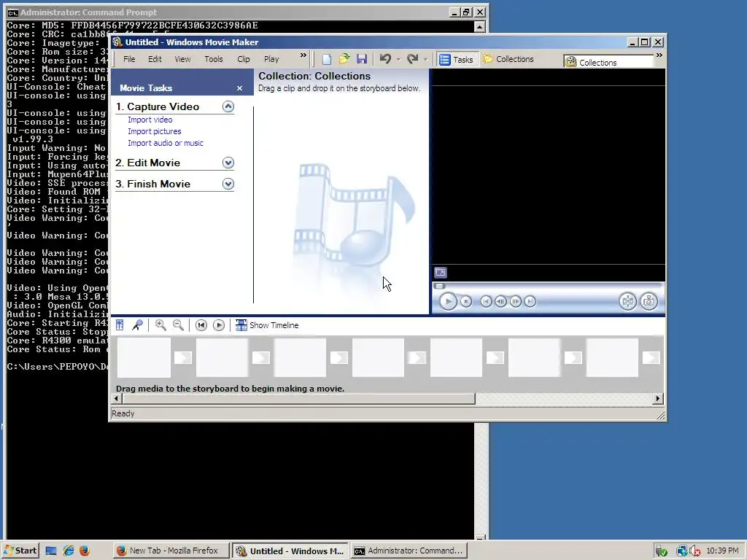Expand the hidden menu items chevron
The image size is (747, 560).
pyautogui.click(x=303, y=55)
